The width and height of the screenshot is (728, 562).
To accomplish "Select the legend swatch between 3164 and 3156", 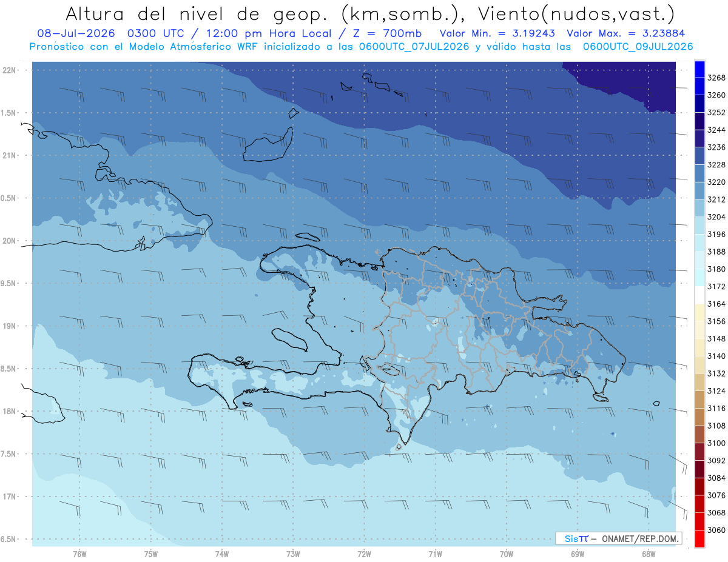I will [x=699, y=313].
